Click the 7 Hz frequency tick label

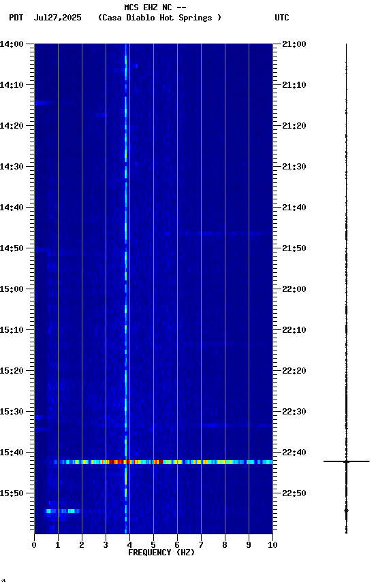[x=201, y=545]
